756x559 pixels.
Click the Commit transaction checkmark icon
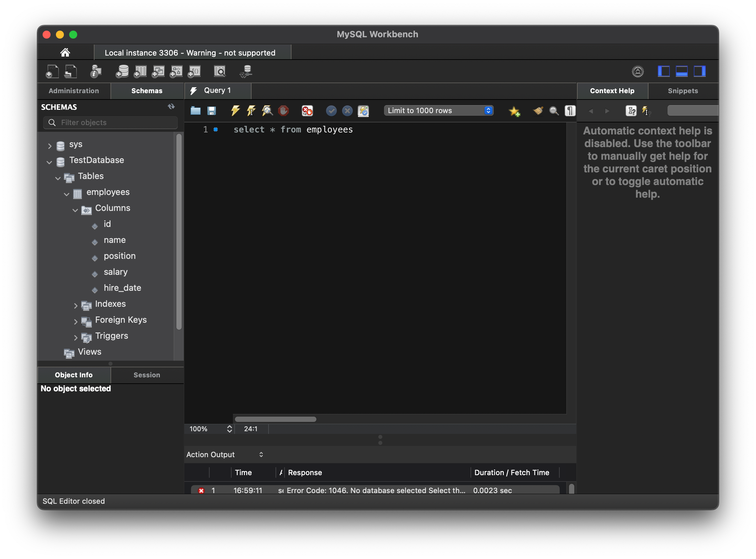tap(331, 111)
